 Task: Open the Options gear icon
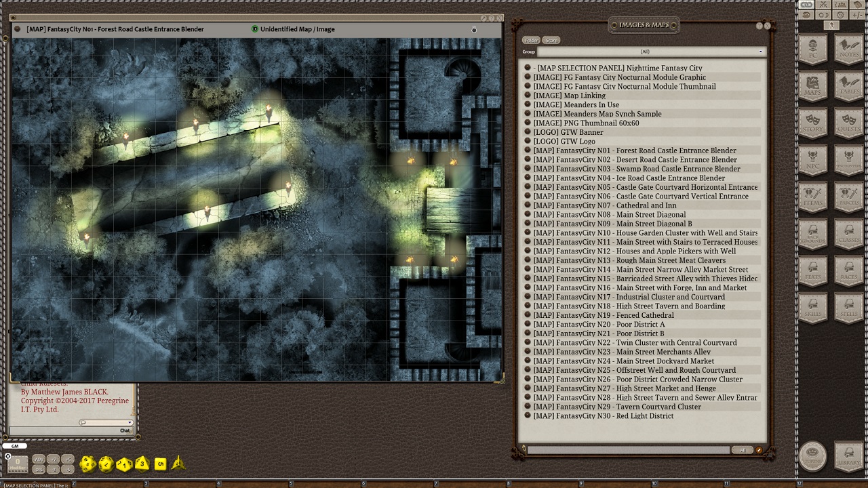840,15
